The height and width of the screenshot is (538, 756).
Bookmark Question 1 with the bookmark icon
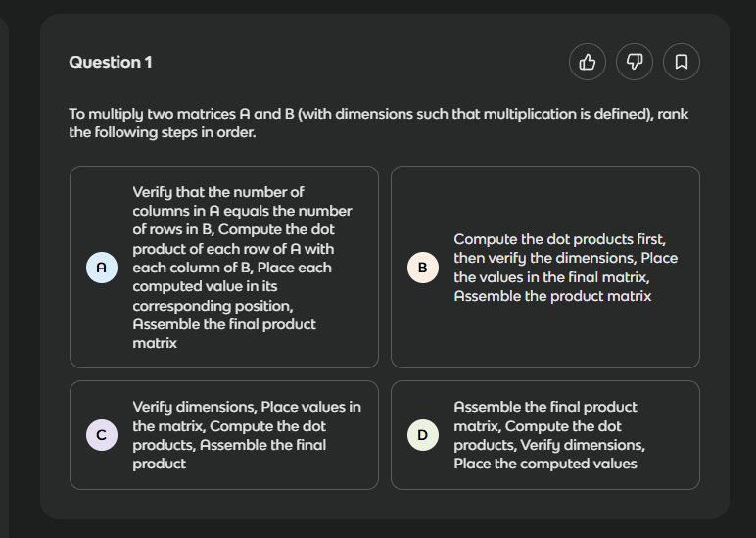682,62
